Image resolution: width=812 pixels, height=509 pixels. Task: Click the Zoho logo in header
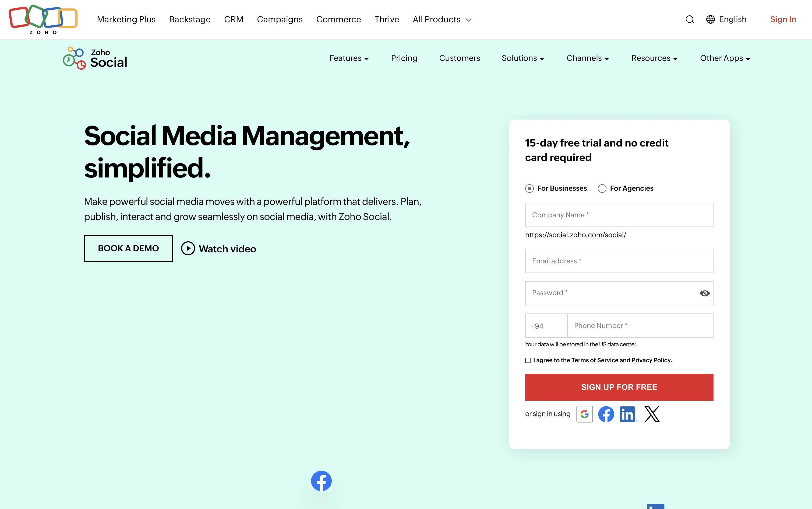[x=43, y=19]
